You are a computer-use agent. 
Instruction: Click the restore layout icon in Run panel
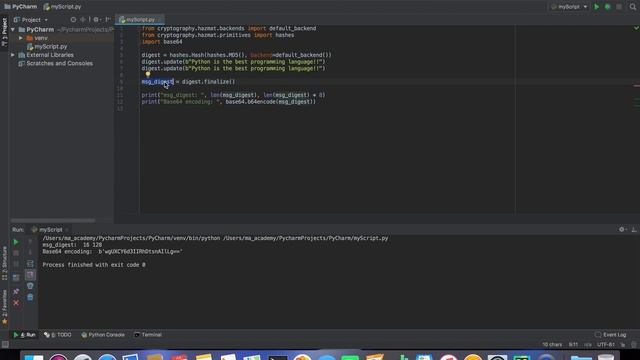point(16,278)
